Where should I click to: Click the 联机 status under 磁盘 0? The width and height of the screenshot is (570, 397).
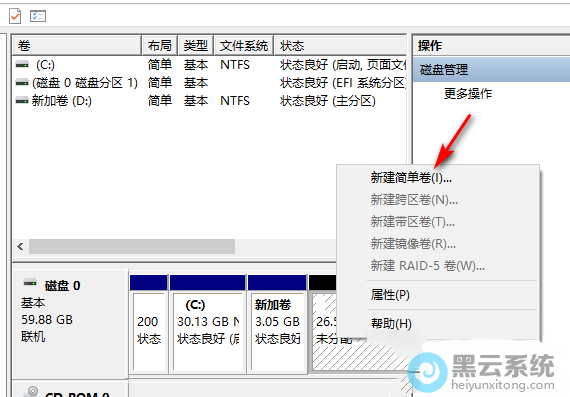(33, 337)
